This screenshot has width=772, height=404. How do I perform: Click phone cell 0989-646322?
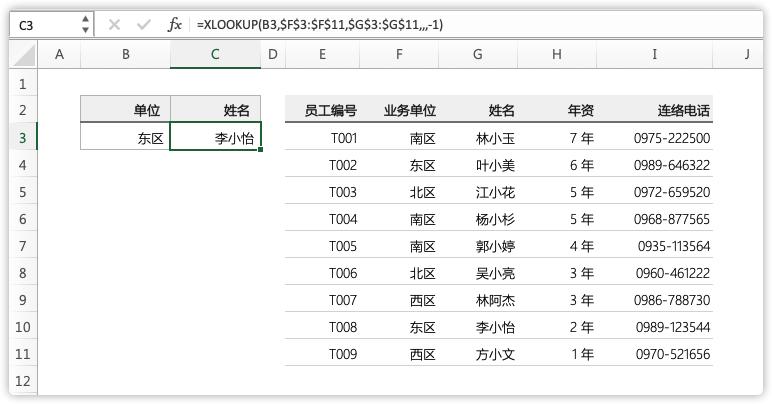655,164
